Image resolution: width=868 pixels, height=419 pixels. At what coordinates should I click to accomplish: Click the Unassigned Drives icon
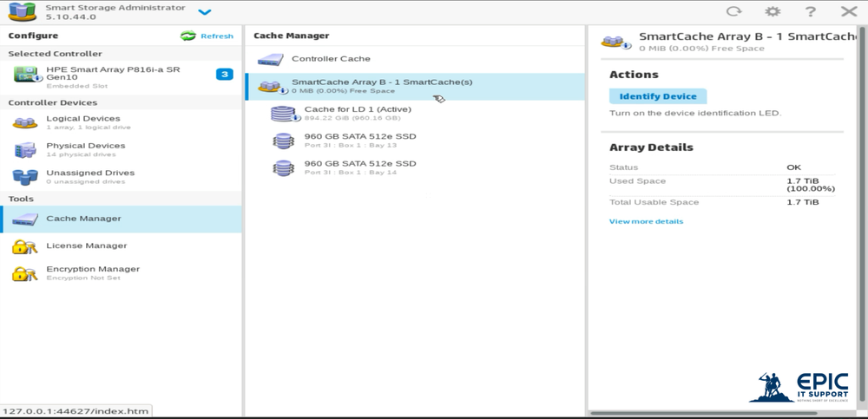pyautogui.click(x=25, y=177)
